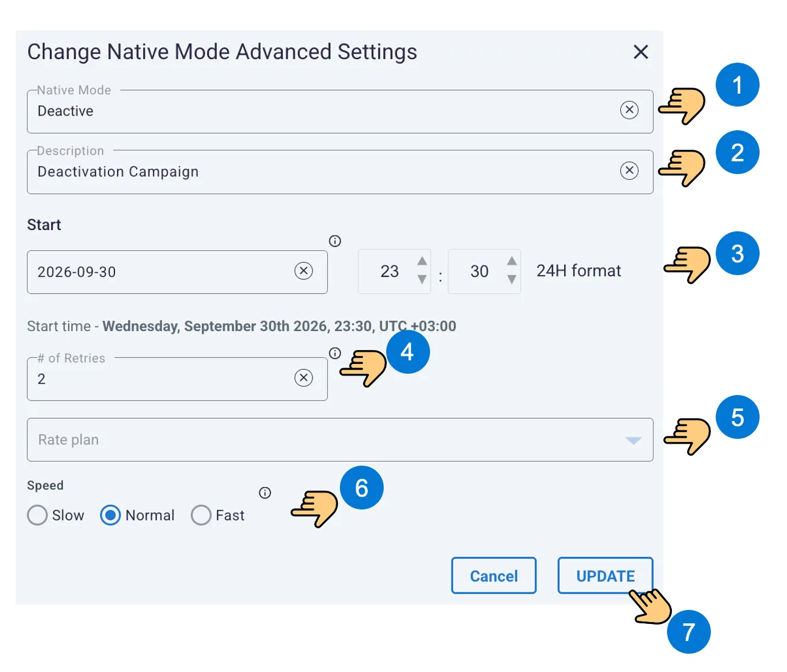
Task: Clear the Native Mode field value
Action: (x=629, y=110)
